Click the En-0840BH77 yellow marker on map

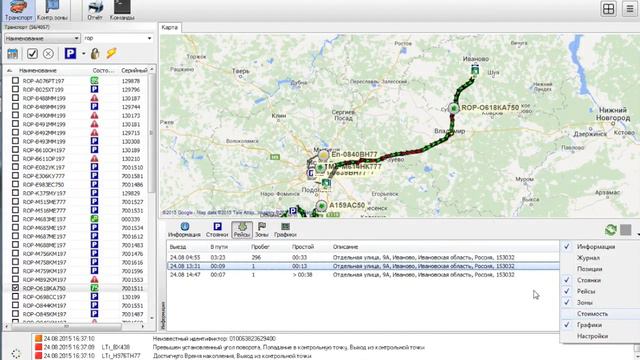(323, 156)
